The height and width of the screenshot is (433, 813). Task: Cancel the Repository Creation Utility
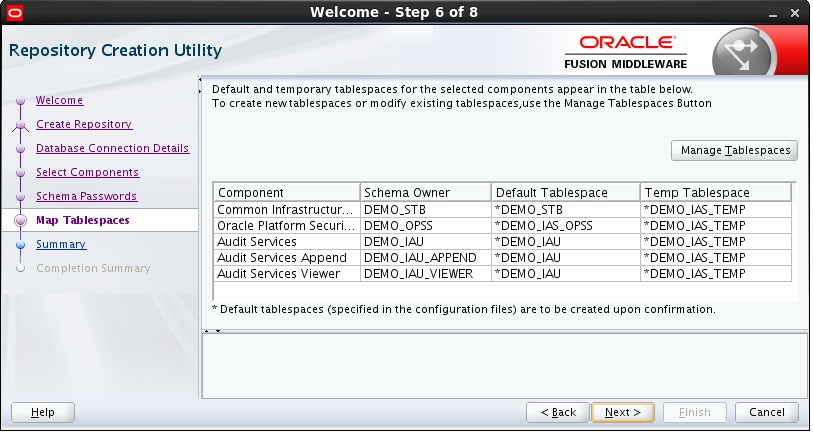[x=766, y=412]
